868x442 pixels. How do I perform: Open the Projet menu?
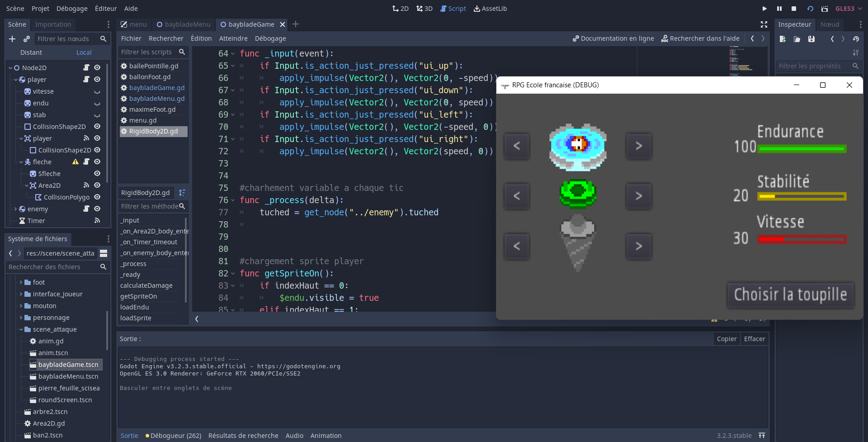point(40,9)
